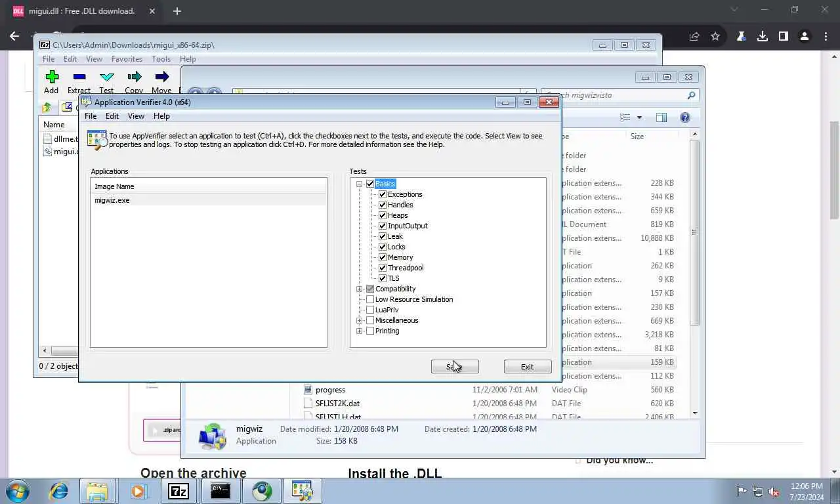The width and height of the screenshot is (840, 504).
Task: Open Chrome's side panel icon
Action: [783, 37]
